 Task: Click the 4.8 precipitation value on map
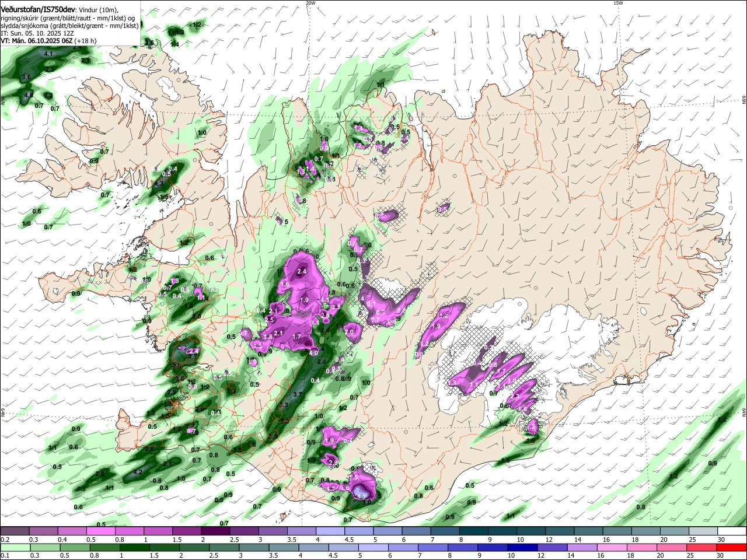pos(29,94)
